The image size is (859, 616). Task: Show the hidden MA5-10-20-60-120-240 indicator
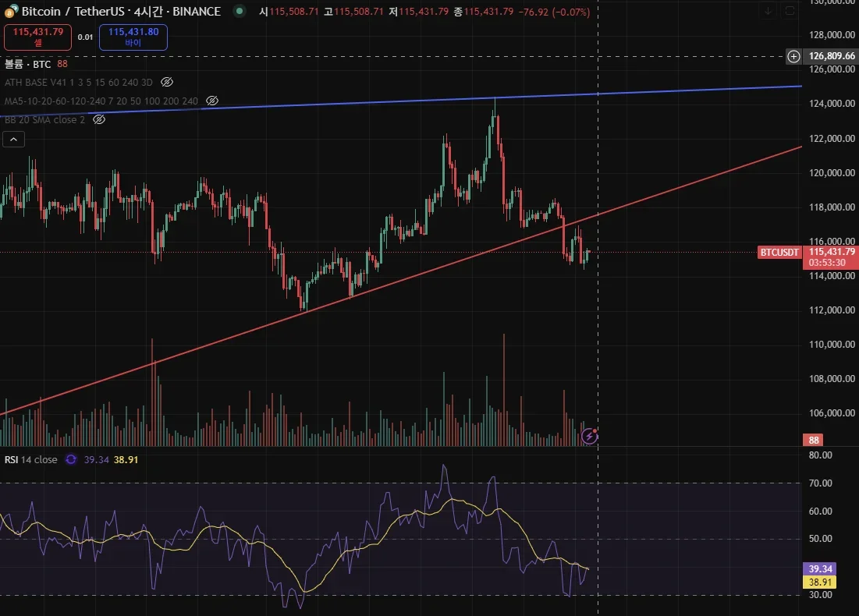click(x=212, y=101)
